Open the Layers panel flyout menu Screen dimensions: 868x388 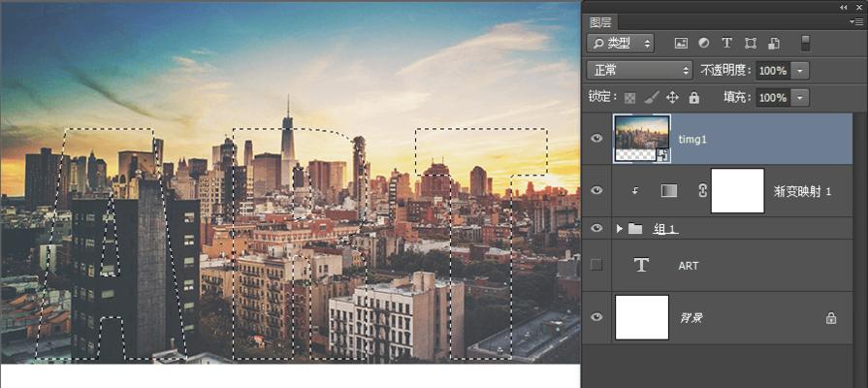[857, 21]
